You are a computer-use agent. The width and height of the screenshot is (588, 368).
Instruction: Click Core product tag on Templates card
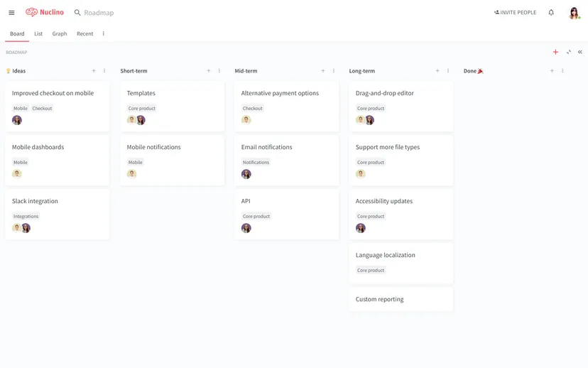pos(142,109)
